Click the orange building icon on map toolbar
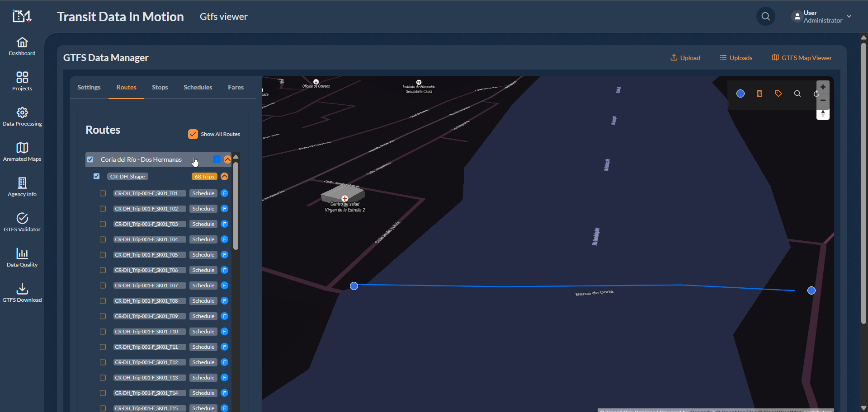This screenshot has height=412, width=868. 759,94
